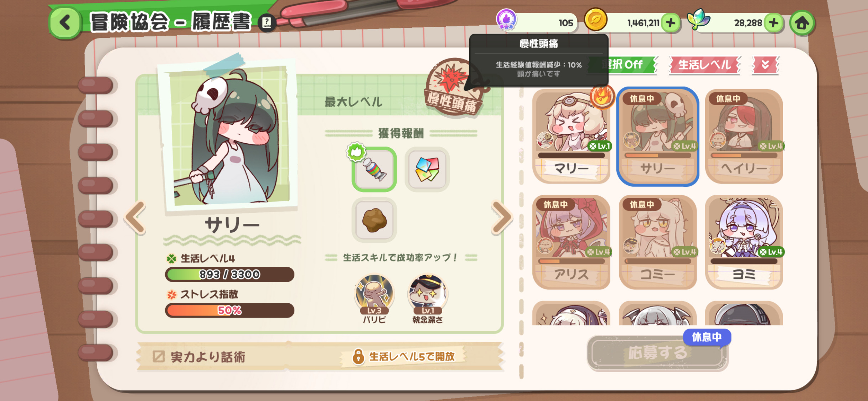The image size is (868, 401).
Task: Check the 実力より話術 checkbox
Action: pyautogui.click(x=159, y=356)
